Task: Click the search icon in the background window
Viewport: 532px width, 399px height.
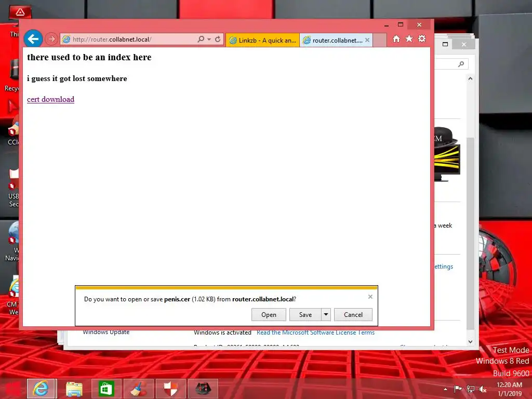Action: 461,64
